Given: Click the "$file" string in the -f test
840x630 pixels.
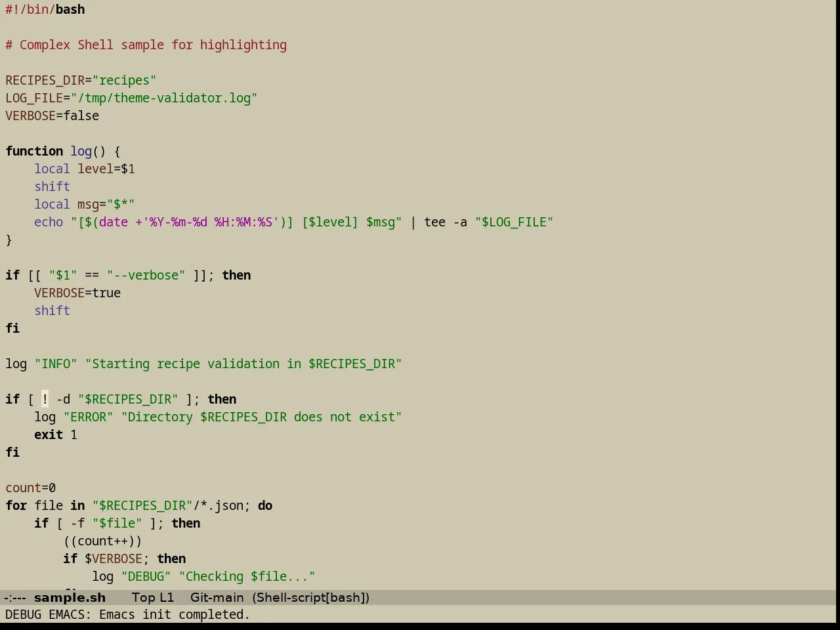Looking at the screenshot, I should (117, 523).
